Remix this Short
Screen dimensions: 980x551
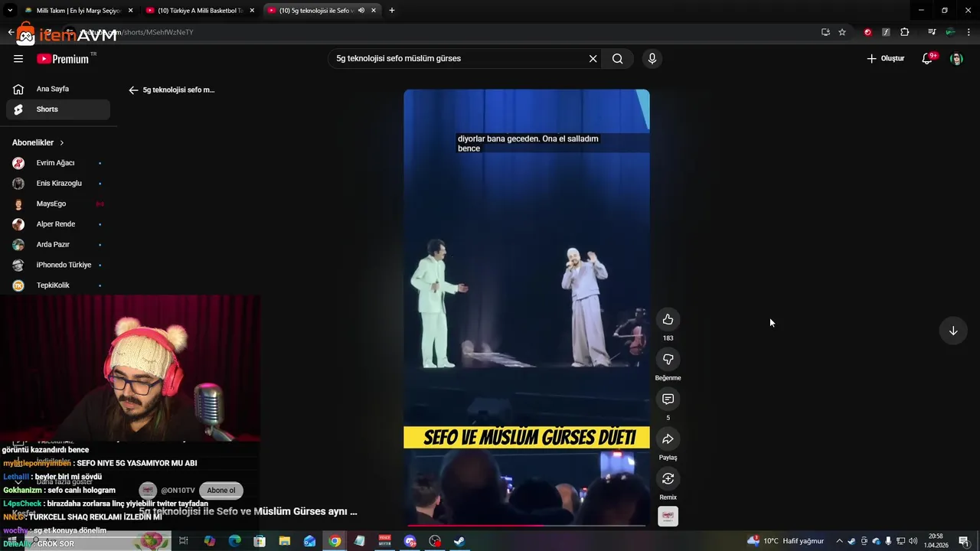(668, 478)
